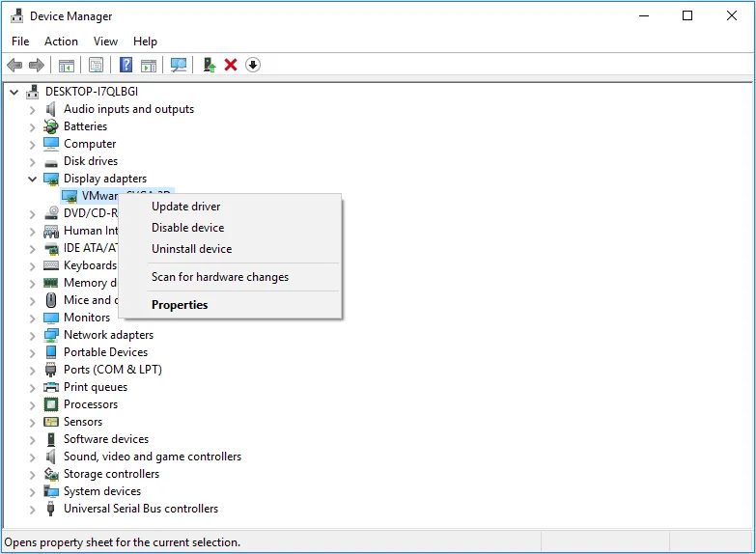The height and width of the screenshot is (554, 756).
Task: Click the Network adapters category icon
Action: pos(50,335)
